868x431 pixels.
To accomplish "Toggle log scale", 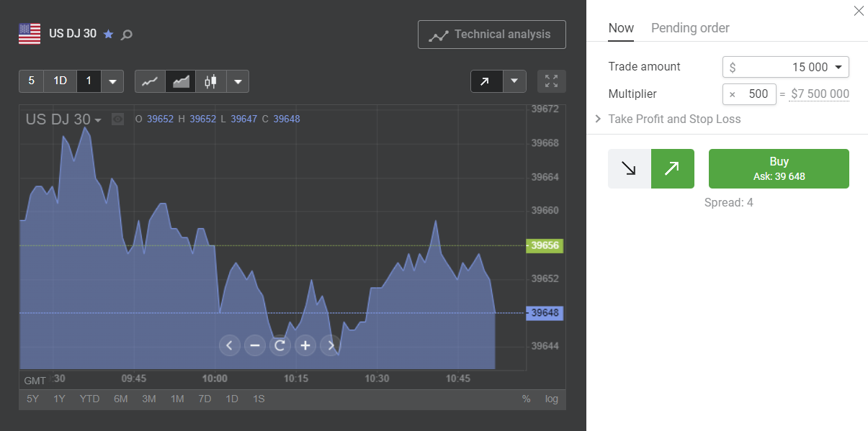I will point(552,399).
